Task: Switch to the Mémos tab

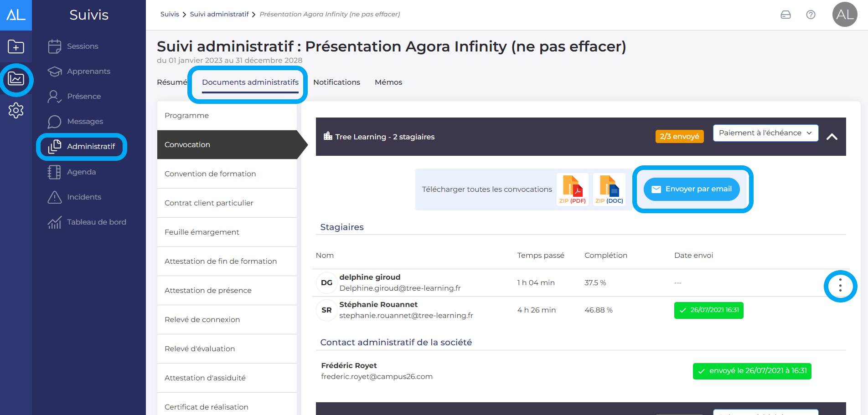Action: pyautogui.click(x=388, y=82)
